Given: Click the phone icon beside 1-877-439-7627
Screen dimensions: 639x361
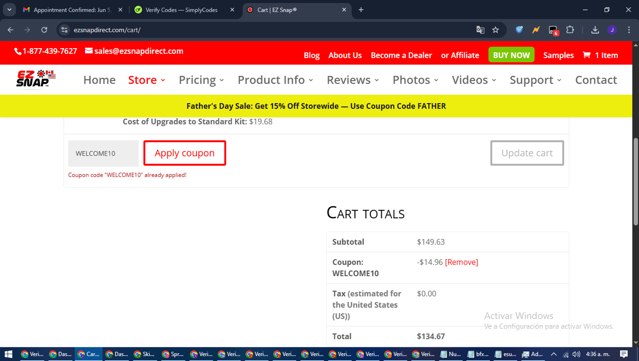Looking at the screenshot, I should point(18,51).
